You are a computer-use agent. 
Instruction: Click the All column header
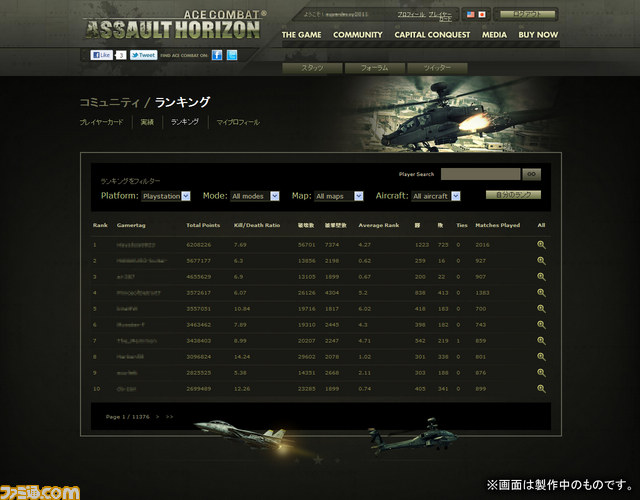[x=541, y=225]
